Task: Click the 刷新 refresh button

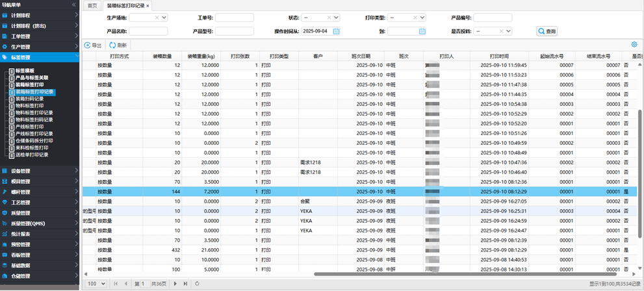Action: (118, 45)
